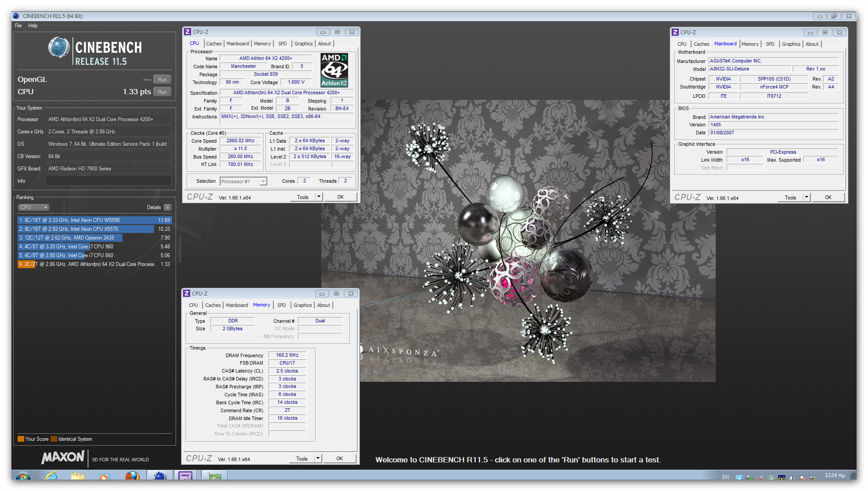Run the OpenGL benchmark
868x491 pixels.
coord(162,80)
